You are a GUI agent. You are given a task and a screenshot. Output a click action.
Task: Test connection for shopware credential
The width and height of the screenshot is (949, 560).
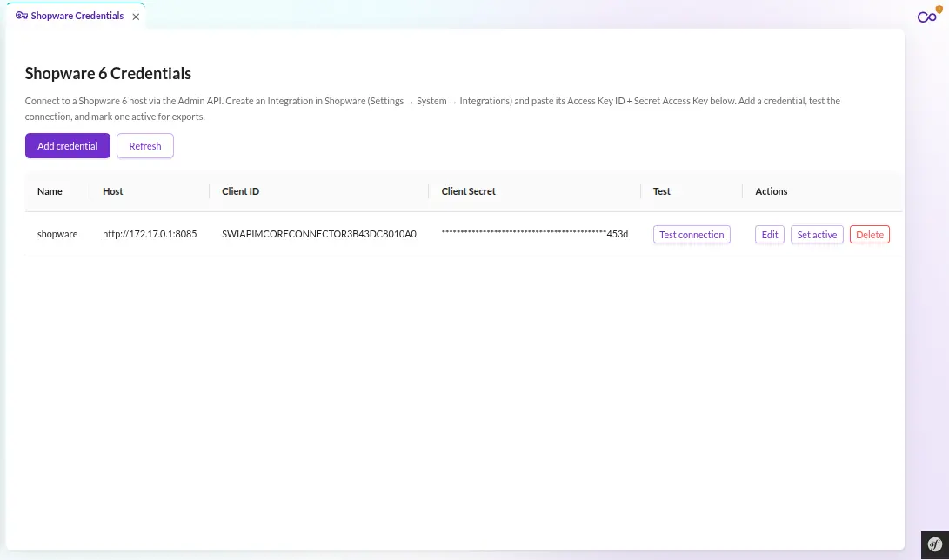click(692, 235)
